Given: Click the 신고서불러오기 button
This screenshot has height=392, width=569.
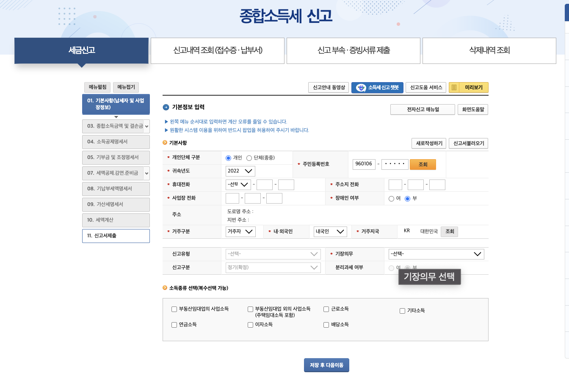Looking at the screenshot, I should coord(469,143).
